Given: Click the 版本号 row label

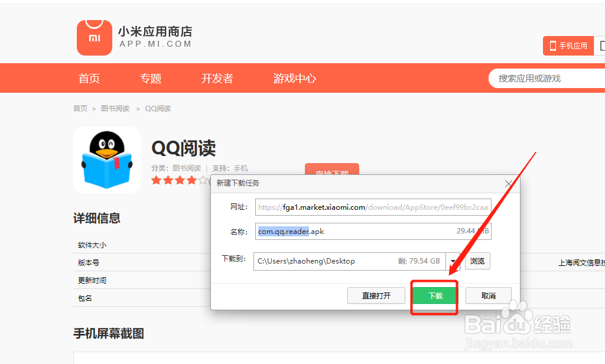Looking at the screenshot, I should click(89, 263).
